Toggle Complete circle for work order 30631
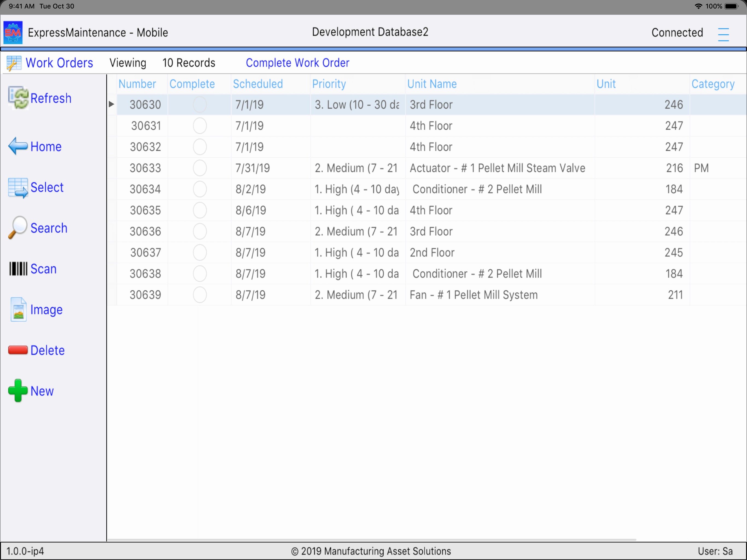 pyautogui.click(x=200, y=126)
